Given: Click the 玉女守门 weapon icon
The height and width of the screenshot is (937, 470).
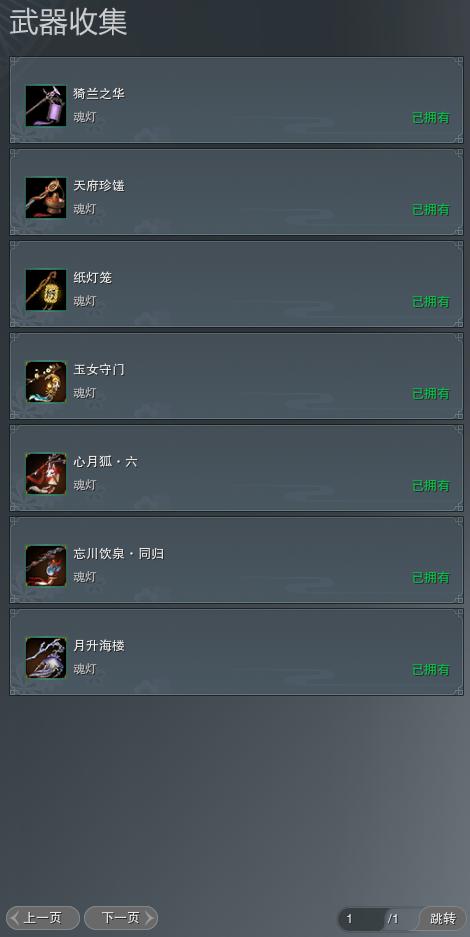Looking at the screenshot, I should click(x=46, y=382).
